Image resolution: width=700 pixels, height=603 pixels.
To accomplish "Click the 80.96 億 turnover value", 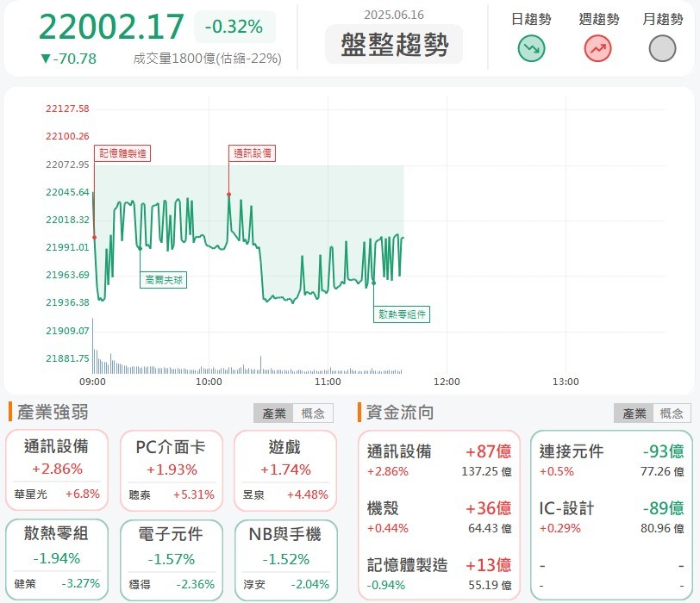I will (662, 528).
